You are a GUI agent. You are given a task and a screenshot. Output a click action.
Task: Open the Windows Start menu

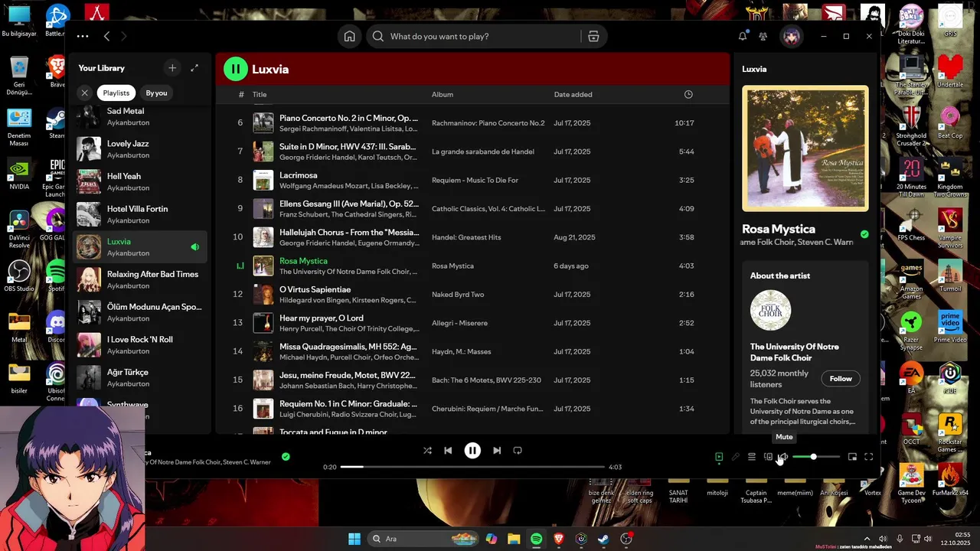pyautogui.click(x=354, y=539)
